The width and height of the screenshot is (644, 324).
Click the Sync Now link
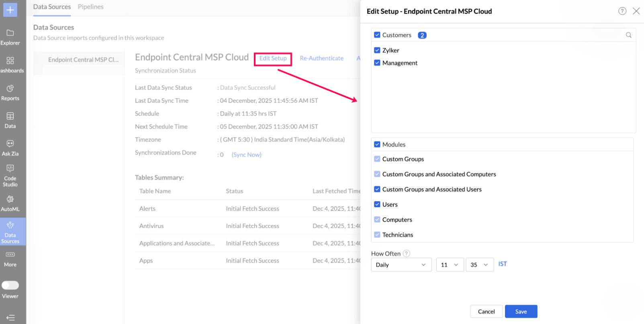tap(246, 155)
